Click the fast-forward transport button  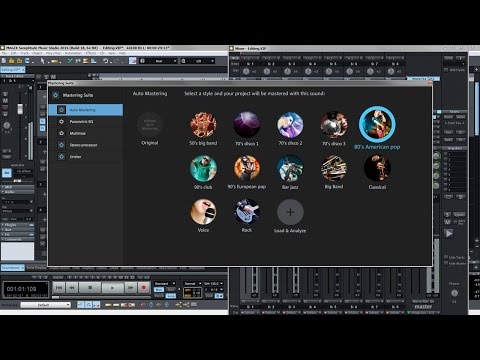pos(130,287)
